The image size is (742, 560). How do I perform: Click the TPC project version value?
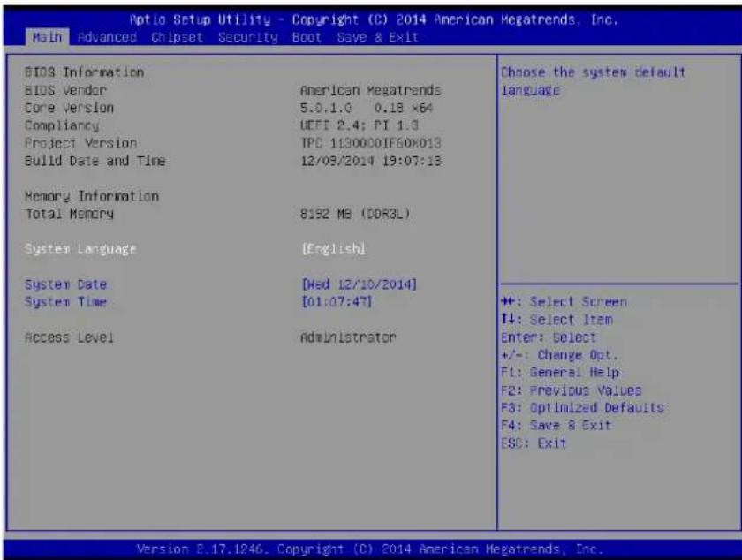[370, 143]
